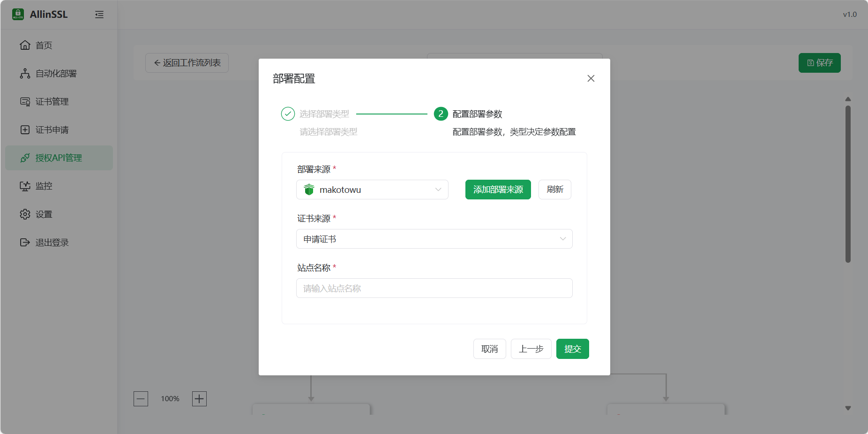Click the green shield icon beside makotowu
The width and height of the screenshot is (868, 434).
tap(309, 190)
